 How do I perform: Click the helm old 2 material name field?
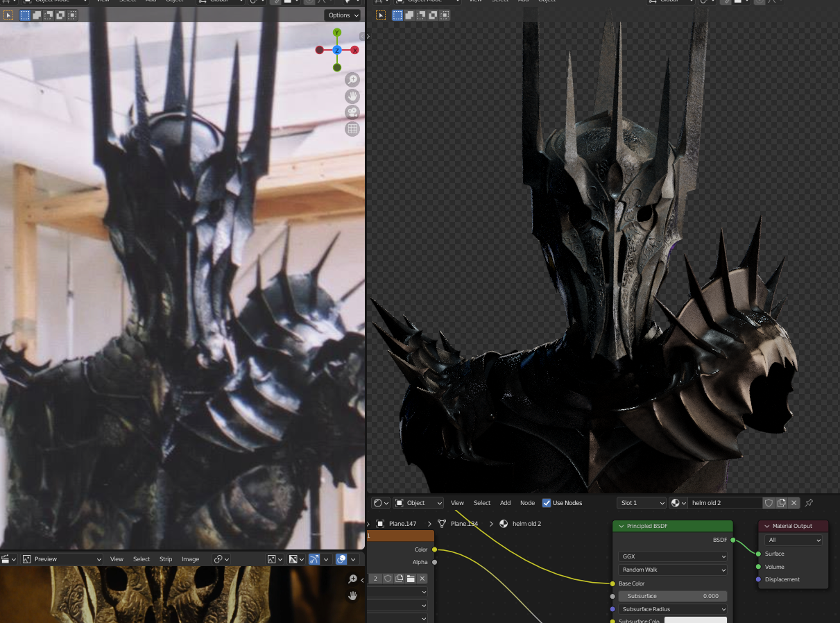click(725, 503)
